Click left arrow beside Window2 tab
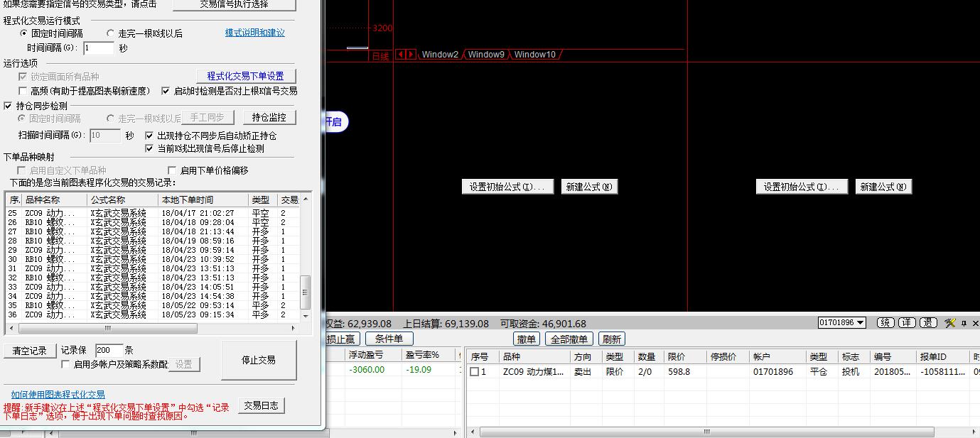The image size is (980, 438). point(401,55)
